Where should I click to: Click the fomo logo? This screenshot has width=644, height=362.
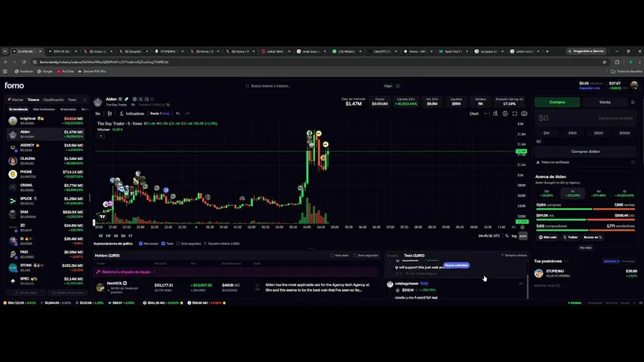tap(14, 85)
